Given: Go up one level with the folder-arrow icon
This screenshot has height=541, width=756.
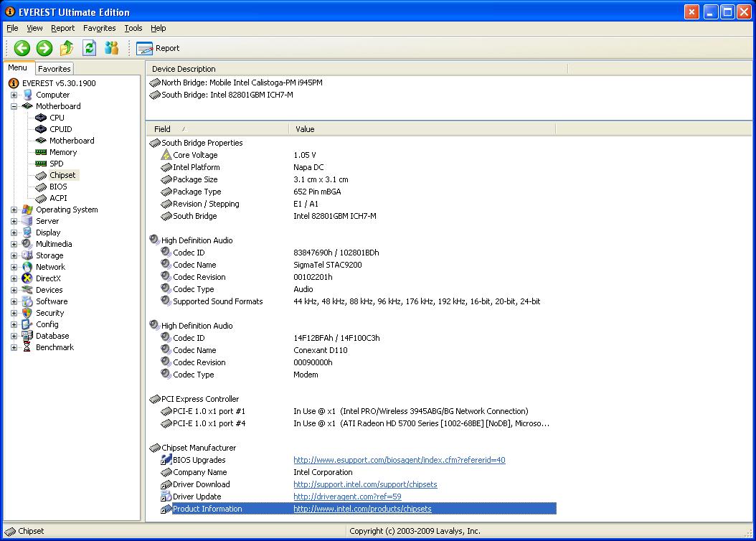Looking at the screenshot, I should pyautogui.click(x=67, y=48).
